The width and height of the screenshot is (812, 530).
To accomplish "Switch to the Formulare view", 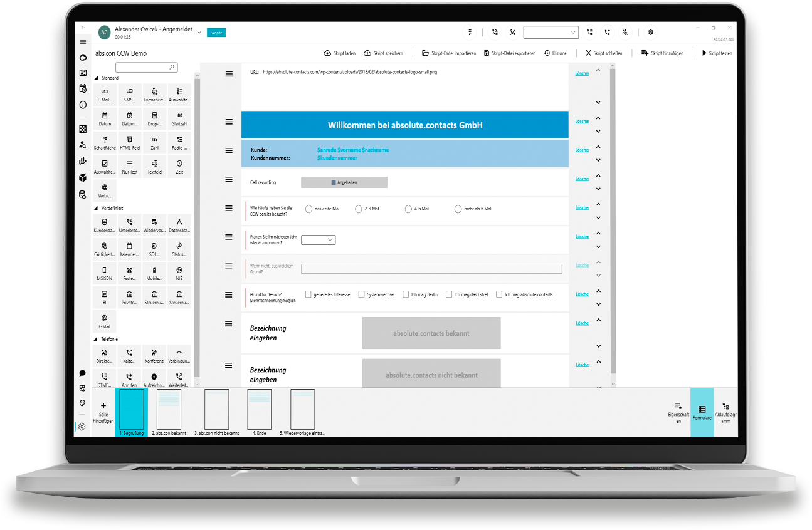I will pos(702,413).
